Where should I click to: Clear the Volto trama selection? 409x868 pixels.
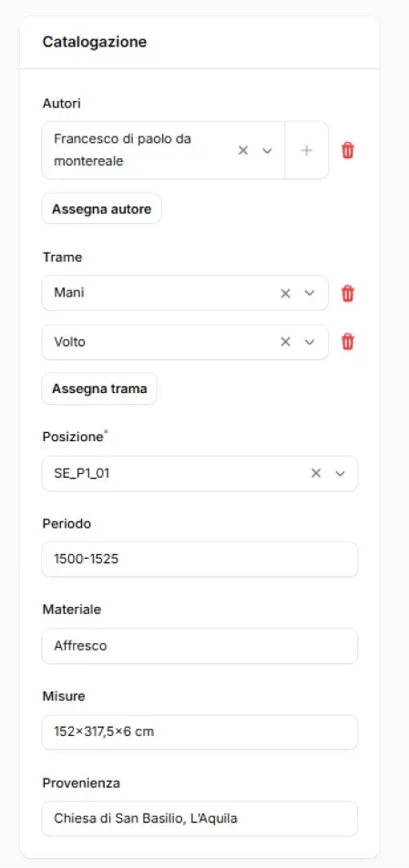(x=285, y=342)
